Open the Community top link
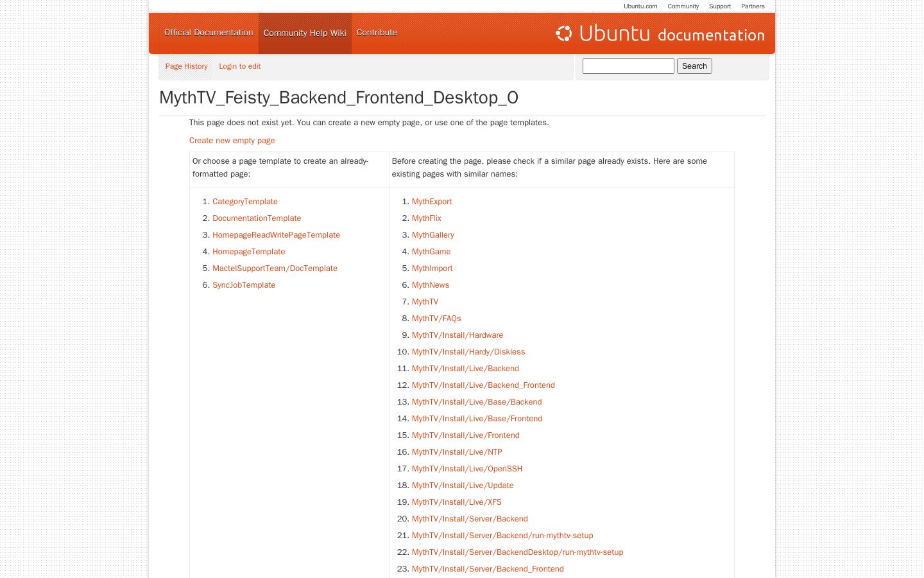This screenshot has height=578, width=924. pyautogui.click(x=683, y=6)
